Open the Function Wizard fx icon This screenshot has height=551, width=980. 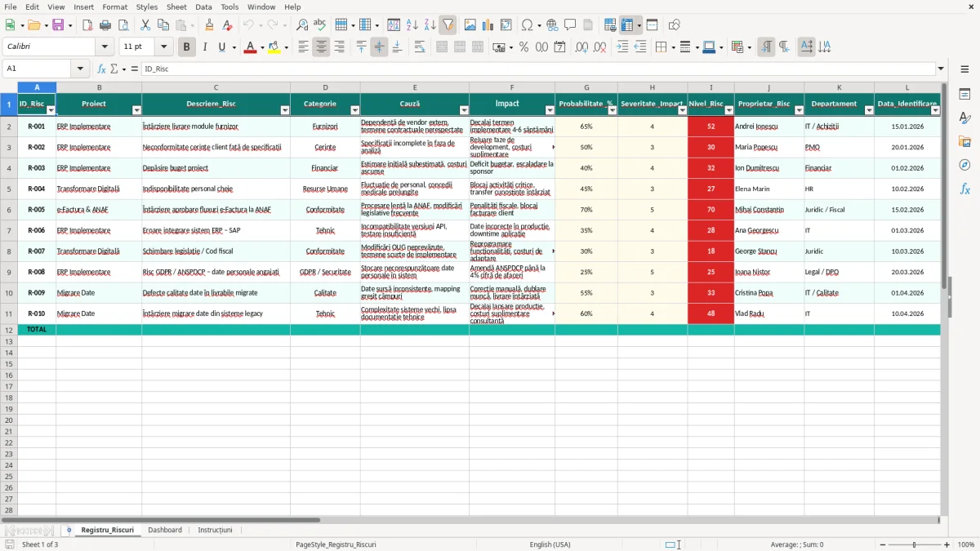click(101, 69)
